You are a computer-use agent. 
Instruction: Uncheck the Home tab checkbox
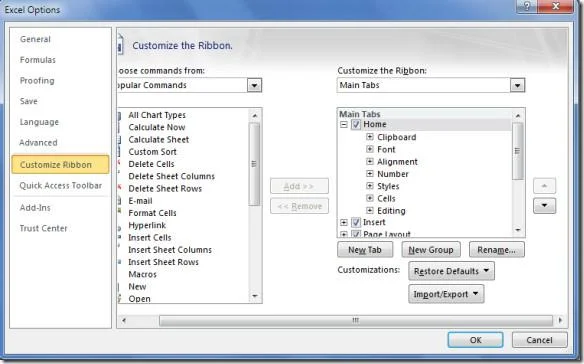[x=356, y=124]
